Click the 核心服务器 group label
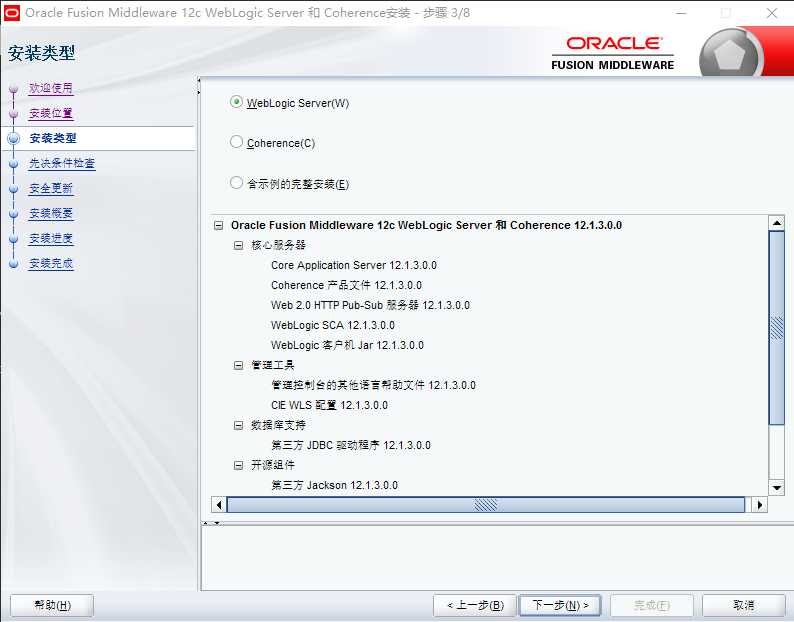 pos(278,245)
